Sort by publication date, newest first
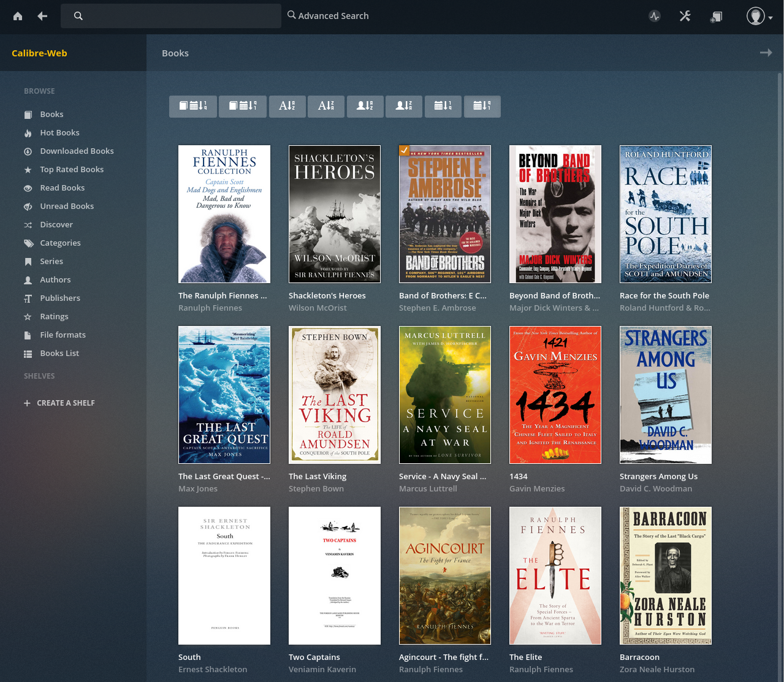This screenshot has width=784, height=682. pos(443,106)
